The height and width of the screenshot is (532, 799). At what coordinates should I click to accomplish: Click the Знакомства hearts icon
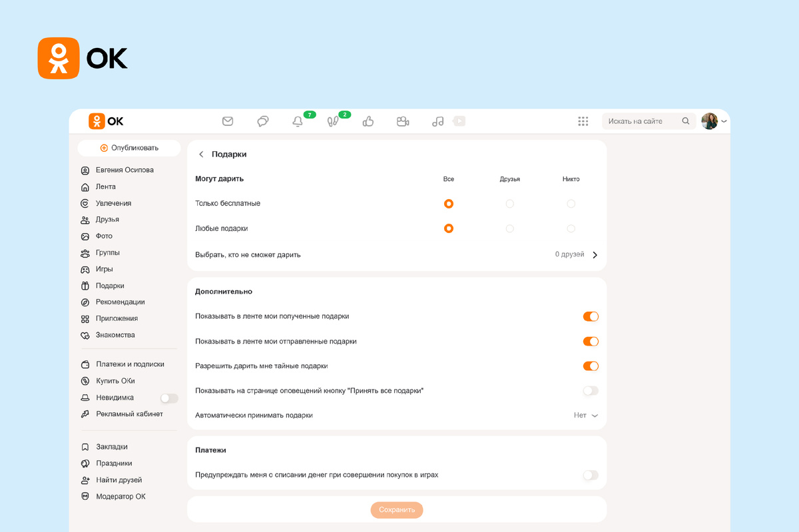(x=85, y=336)
